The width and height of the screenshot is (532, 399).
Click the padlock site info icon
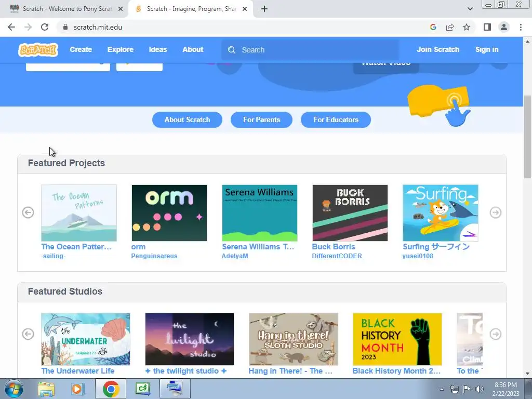coord(65,27)
